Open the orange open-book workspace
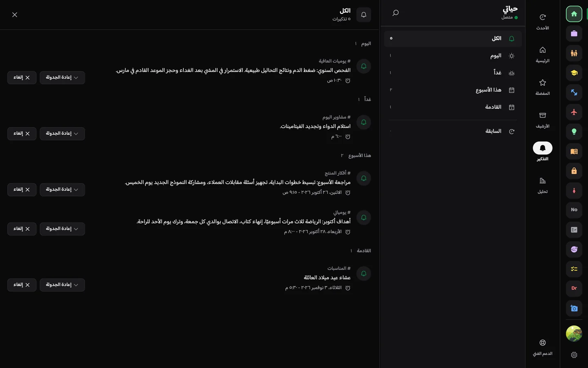This screenshot has width=588, height=368. pyautogui.click(x=574, y=151)
